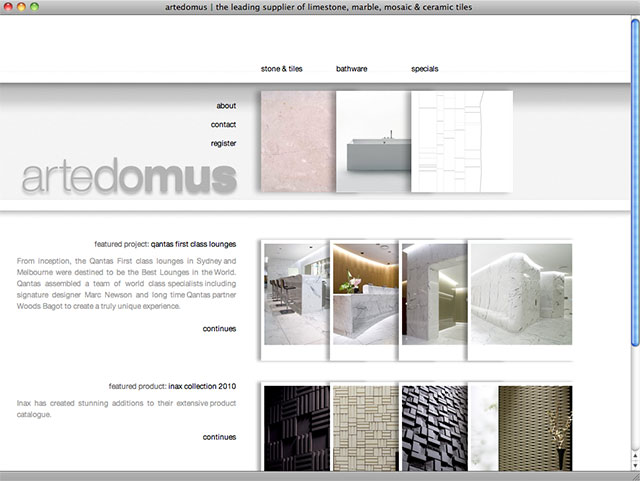Image resolution: width=640 pixels, height=481 pixels.
Task: Go to the about page
Action: pos(226,106)
